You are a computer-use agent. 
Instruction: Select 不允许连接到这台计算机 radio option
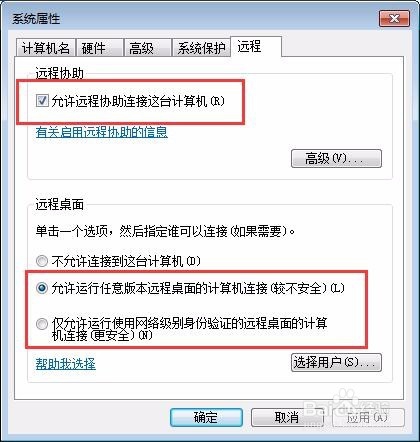tap(42, 261)
